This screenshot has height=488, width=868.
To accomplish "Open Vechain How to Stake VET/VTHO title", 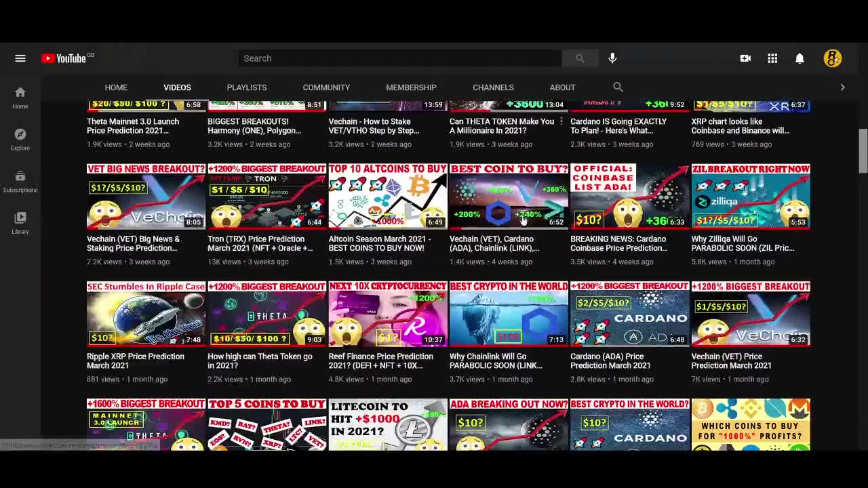I will pos(374,126).
